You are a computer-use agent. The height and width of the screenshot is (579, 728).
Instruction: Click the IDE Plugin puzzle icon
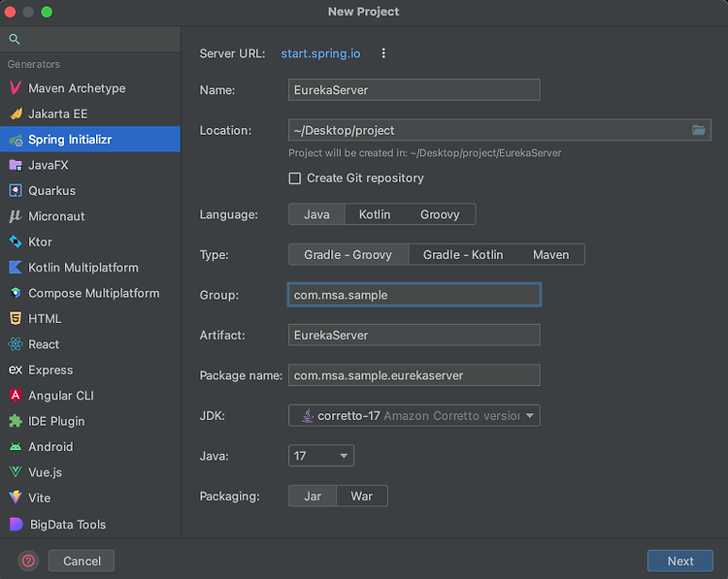click(16, 421)
